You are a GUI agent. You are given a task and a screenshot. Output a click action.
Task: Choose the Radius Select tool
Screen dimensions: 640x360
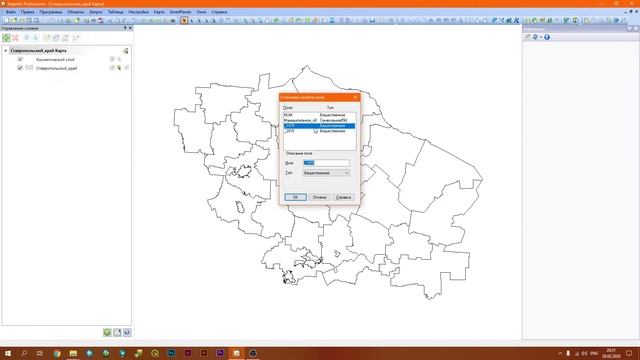coord(199,20)
